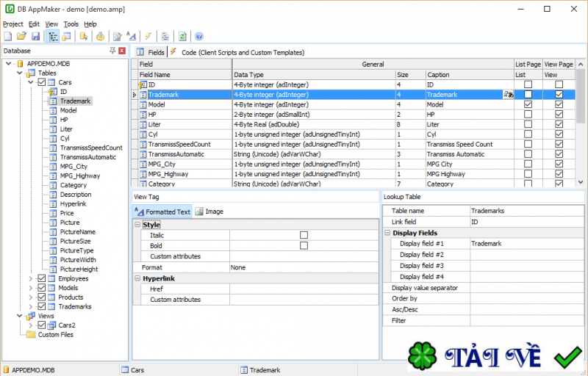Click the Open project folder icon
This screenshot has width=588, height=376.
[21, 36]
